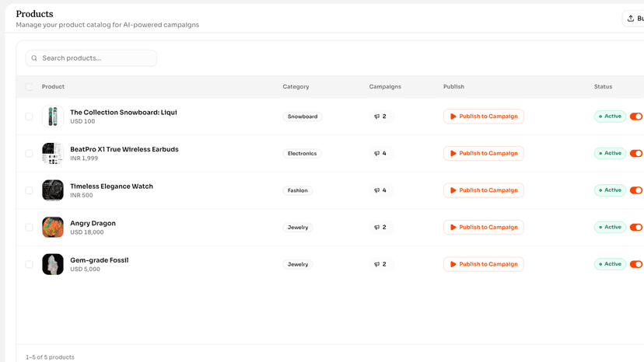
Task: Open the snowboard product thumbnail
Action: tap(53, 117)
